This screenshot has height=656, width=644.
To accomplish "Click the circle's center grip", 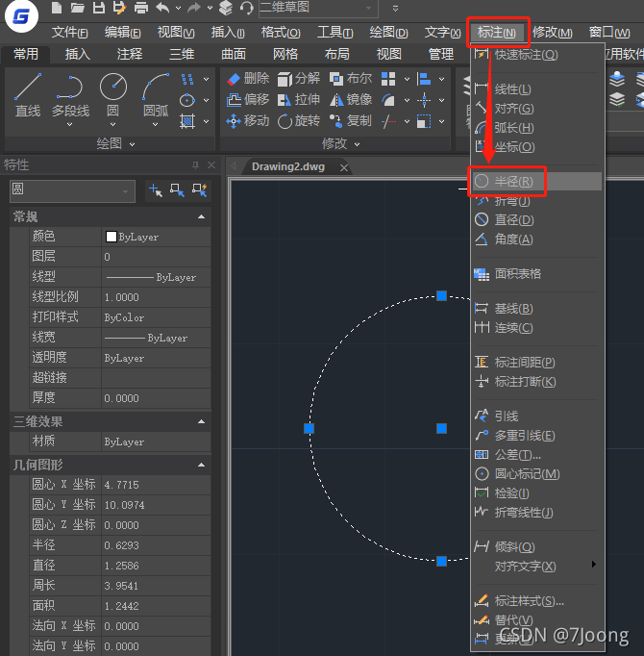I will click(441, 428).
